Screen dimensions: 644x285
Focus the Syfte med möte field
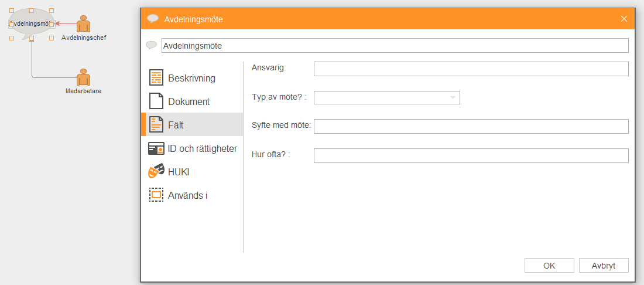point(471,126)
